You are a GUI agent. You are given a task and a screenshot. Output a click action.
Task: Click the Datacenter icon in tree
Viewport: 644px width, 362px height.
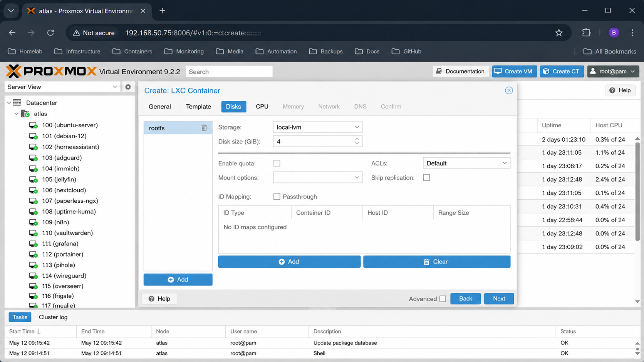click(x=17, y=103)
